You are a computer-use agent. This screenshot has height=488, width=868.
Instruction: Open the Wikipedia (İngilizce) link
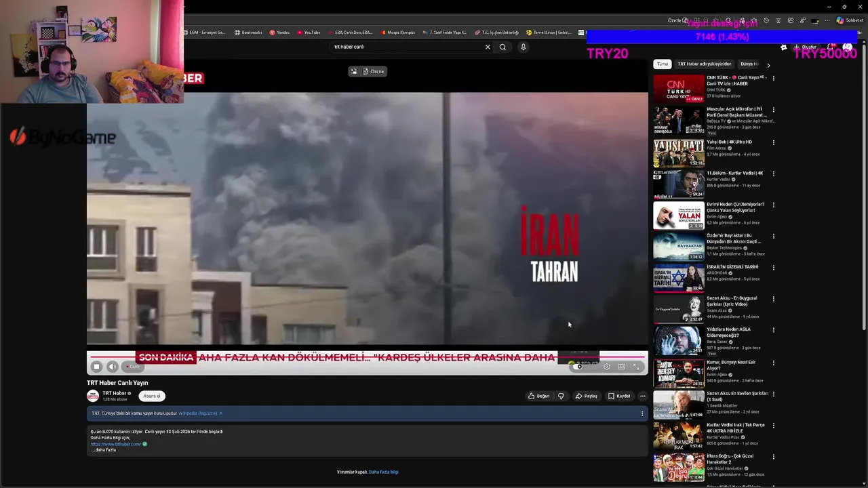200,413
